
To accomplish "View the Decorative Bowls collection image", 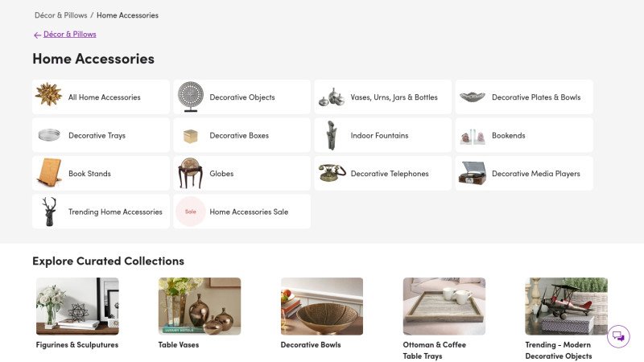I will pyautogui.click(x=322, y=306).
